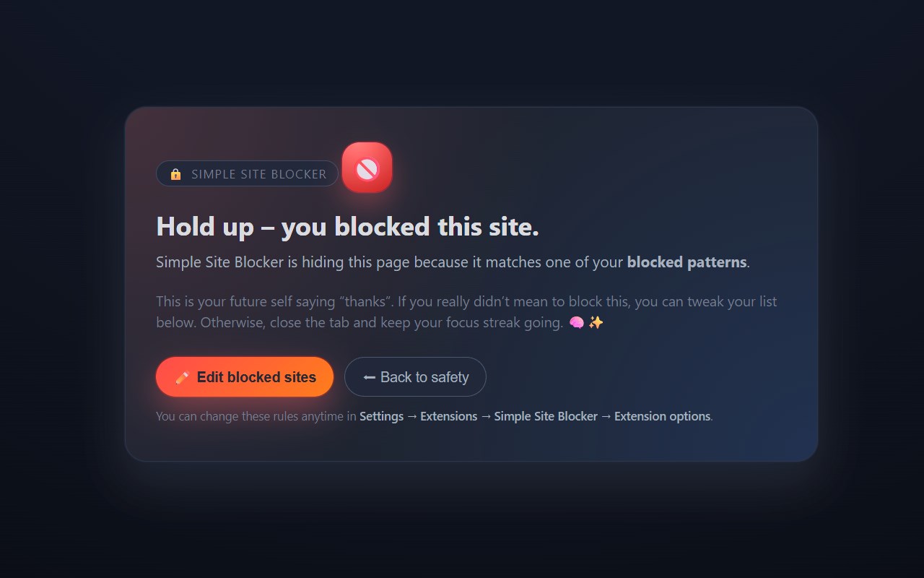
Task: Click the left arrow on Back button
Action: click(370, 377)
